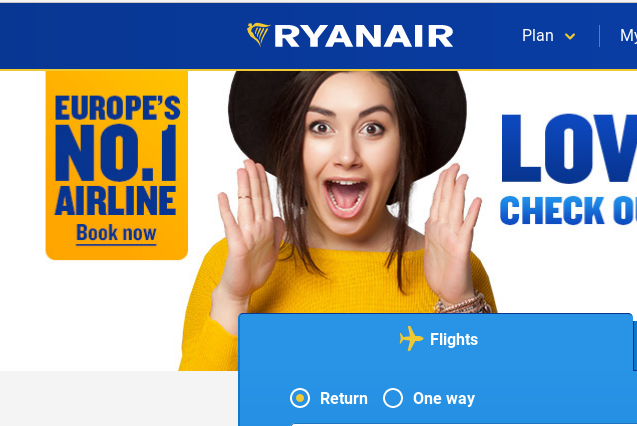Click the yellow Ryanair harp logo icon
637x426 pixels.
(258, 35)
